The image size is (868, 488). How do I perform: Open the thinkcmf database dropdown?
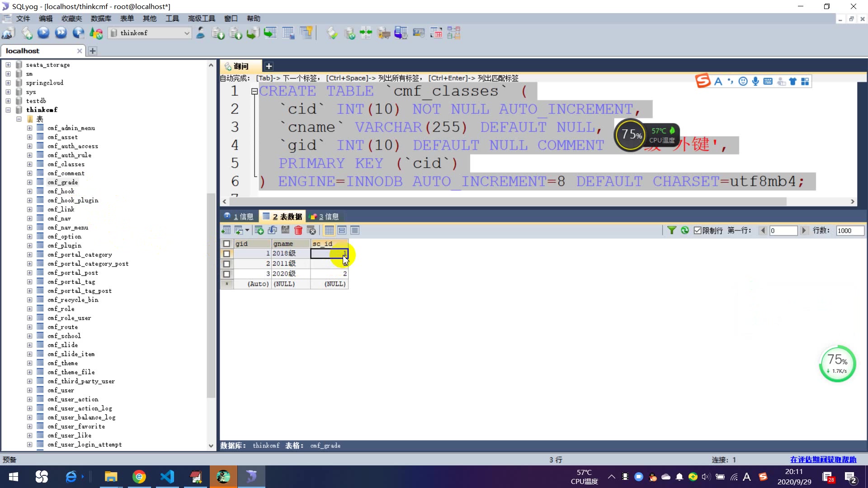(x=187, y=33)
